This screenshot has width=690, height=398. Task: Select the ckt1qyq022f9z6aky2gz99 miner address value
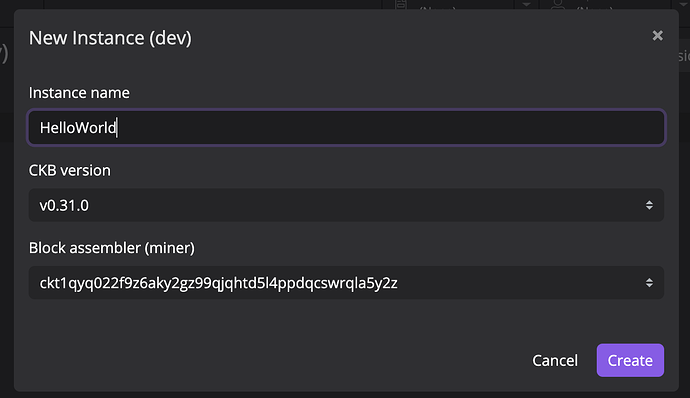[x=219, y=283]
